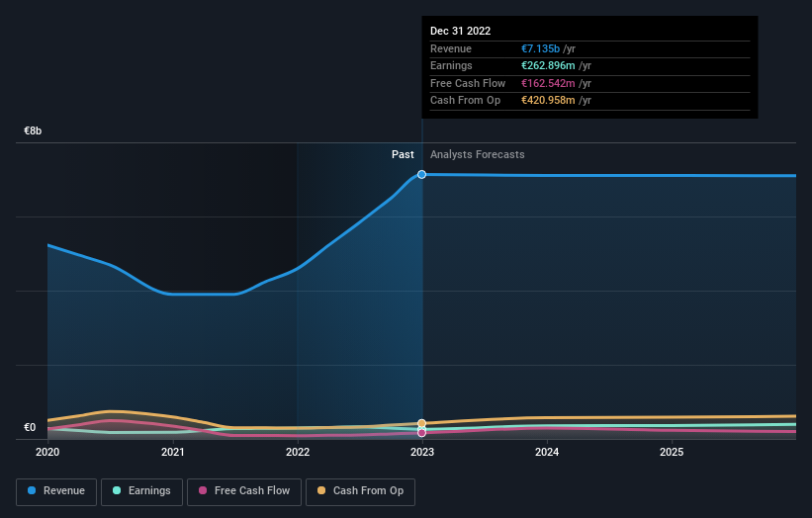
Task: Click the €7.135b revenue value
Action: coord(540,48)
